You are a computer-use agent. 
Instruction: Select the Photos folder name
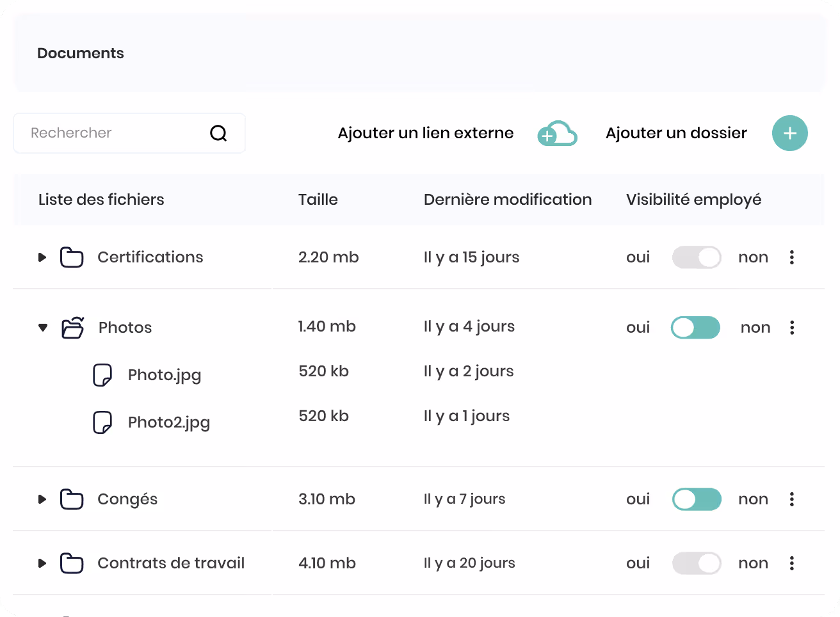(x=125, y=328)
